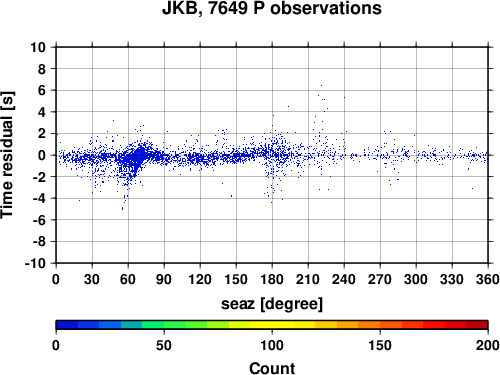This screenshot has width=500, height=375.
Task: Click the orange segment of the colorbar
Action: (x=358, y=325)
